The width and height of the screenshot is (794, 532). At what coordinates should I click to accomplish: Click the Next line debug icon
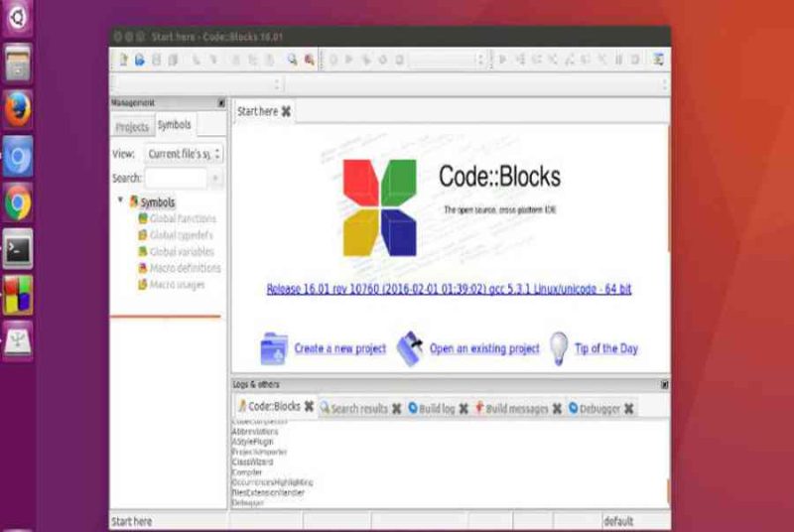coord(536,60)
